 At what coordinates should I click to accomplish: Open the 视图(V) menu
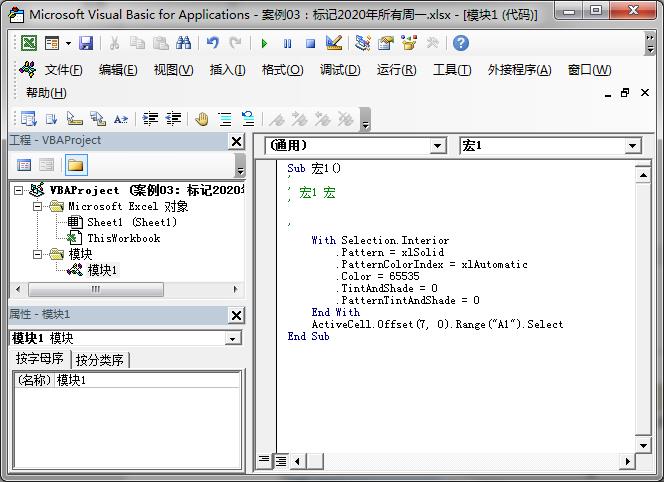coord(174,70)
